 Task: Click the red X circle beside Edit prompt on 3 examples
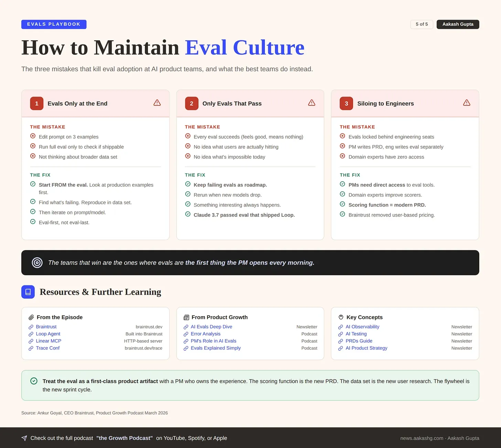[33, 136]
